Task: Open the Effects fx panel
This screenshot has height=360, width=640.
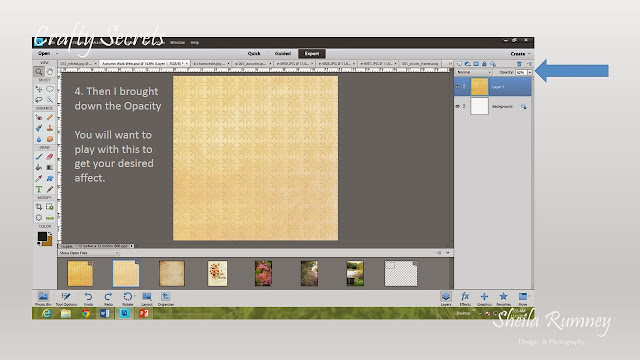Action: click(x=465, y=298)
